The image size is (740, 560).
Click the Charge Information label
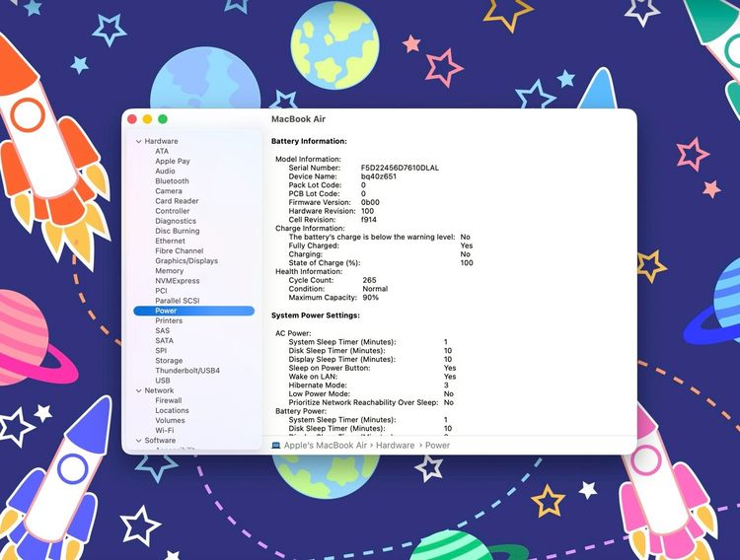click(x=310, y=229)
